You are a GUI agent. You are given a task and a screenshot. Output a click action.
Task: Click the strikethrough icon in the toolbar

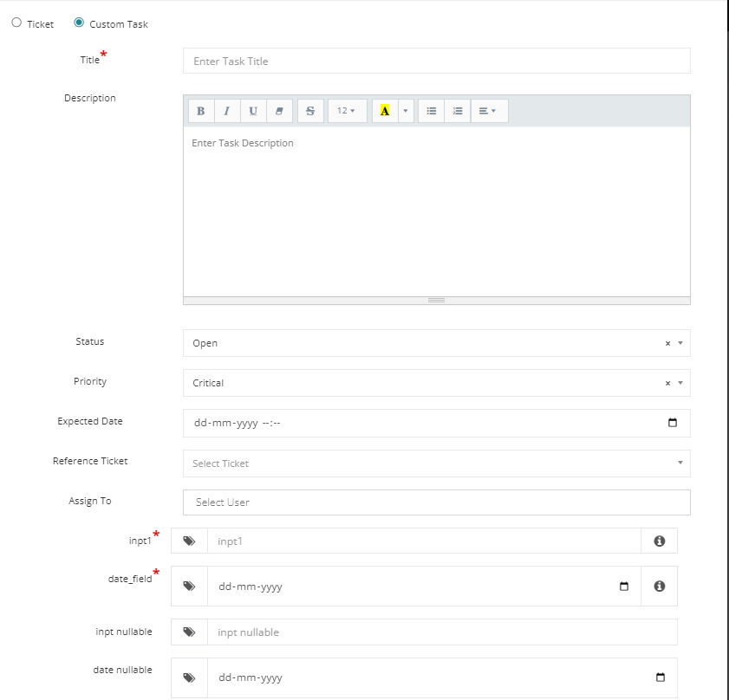[310, 110]
